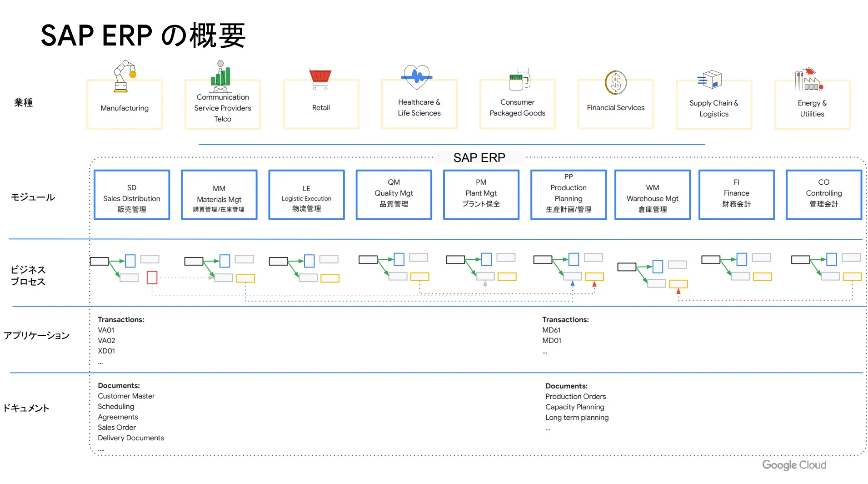Click transaction code VA02

[x=106, y=340]
